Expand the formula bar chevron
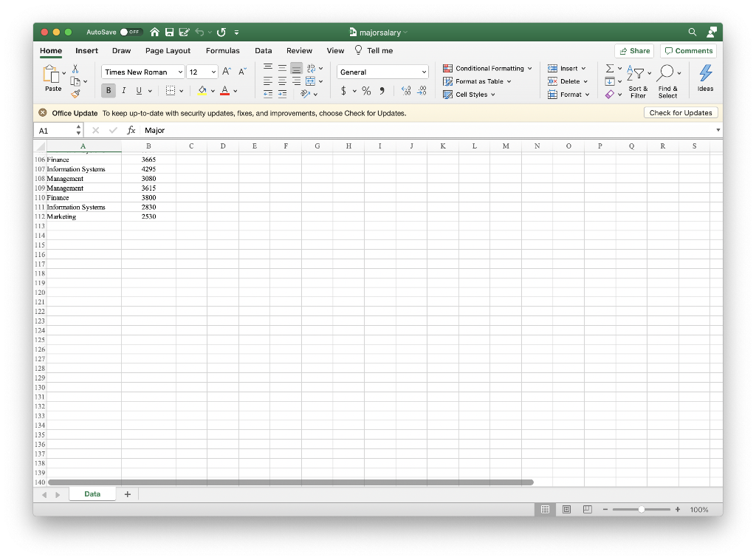This screenshot has width=756, height=560. (718, 130)
